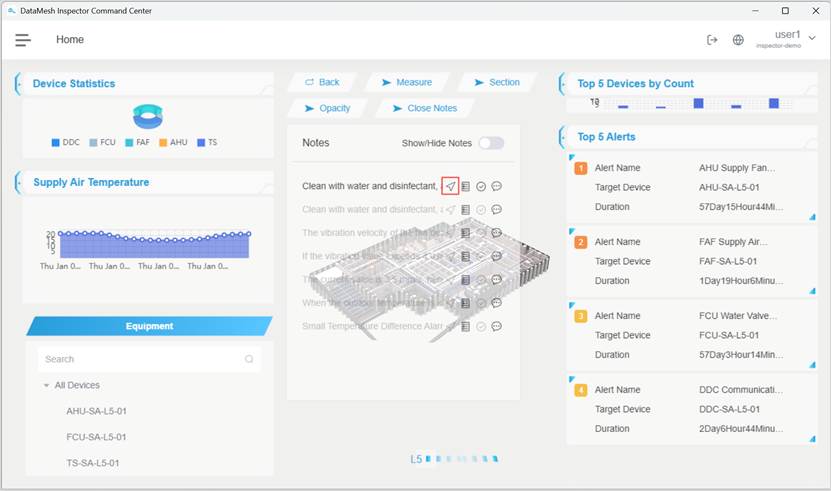Click the logout icon in header
This screenshot has width=831, height=491.
point(712,40)
